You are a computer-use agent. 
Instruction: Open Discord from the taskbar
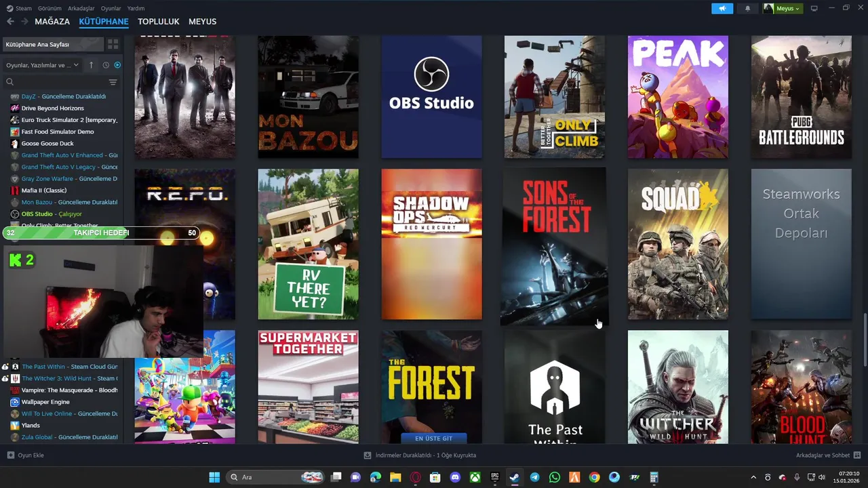tap(455, 477)
